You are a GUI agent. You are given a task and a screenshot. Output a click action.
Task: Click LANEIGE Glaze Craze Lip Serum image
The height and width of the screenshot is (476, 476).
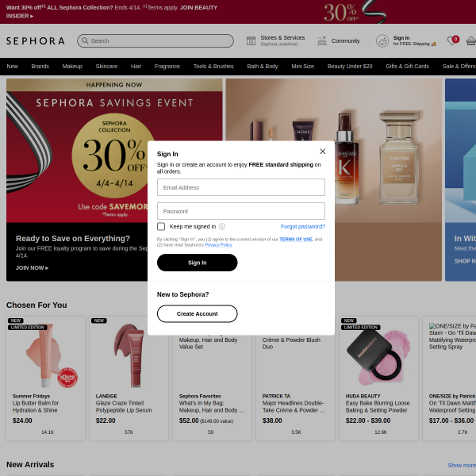point(129,355)
